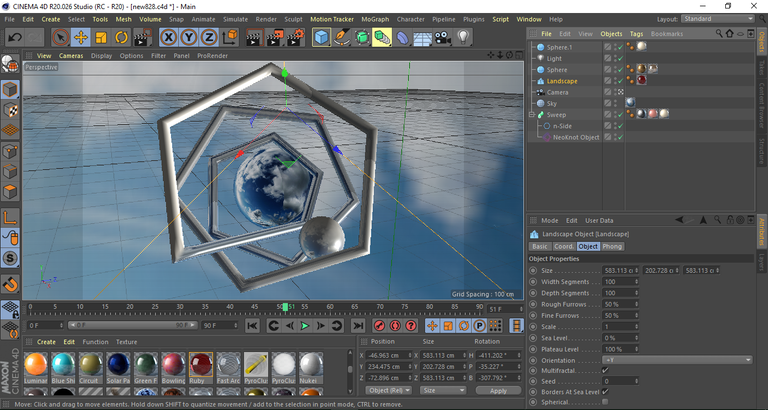Collapse the Sweep object tree
Viewport: 768px width, 410px height.
pyautogui.click(x=532, y=115)
